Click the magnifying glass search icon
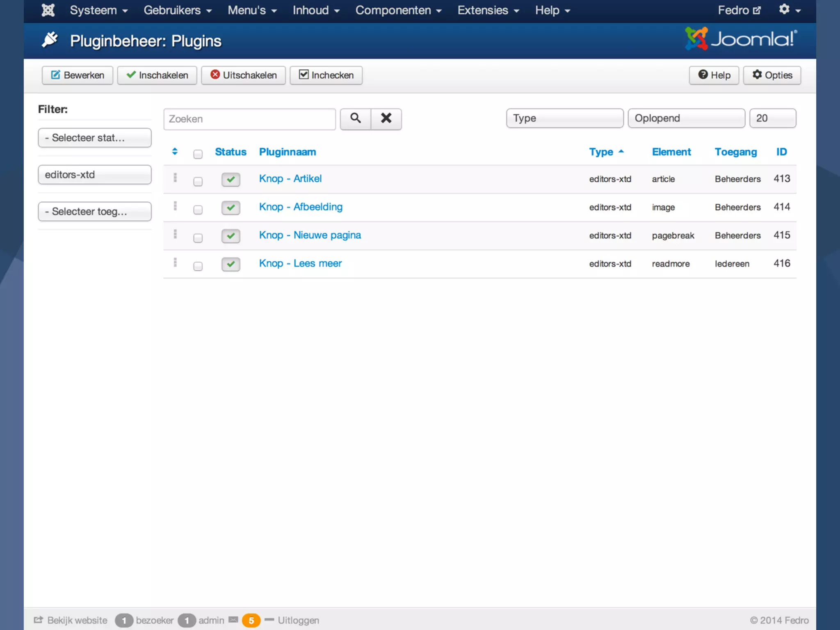The image size is (840, 630). [355, 119]
